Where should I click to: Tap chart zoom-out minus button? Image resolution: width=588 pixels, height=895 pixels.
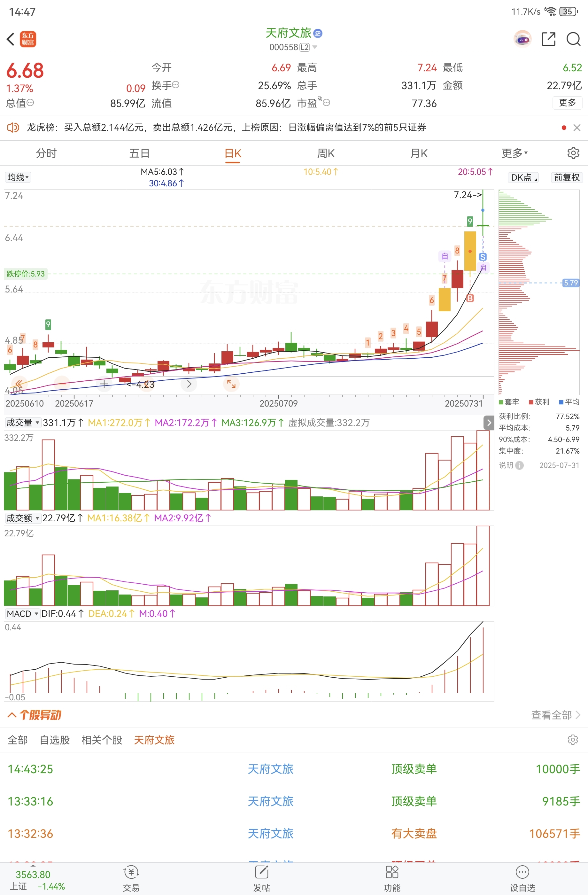click(62, 384)
